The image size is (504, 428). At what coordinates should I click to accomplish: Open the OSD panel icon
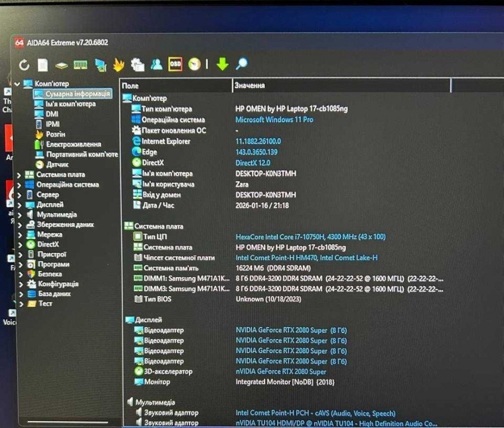175,64
